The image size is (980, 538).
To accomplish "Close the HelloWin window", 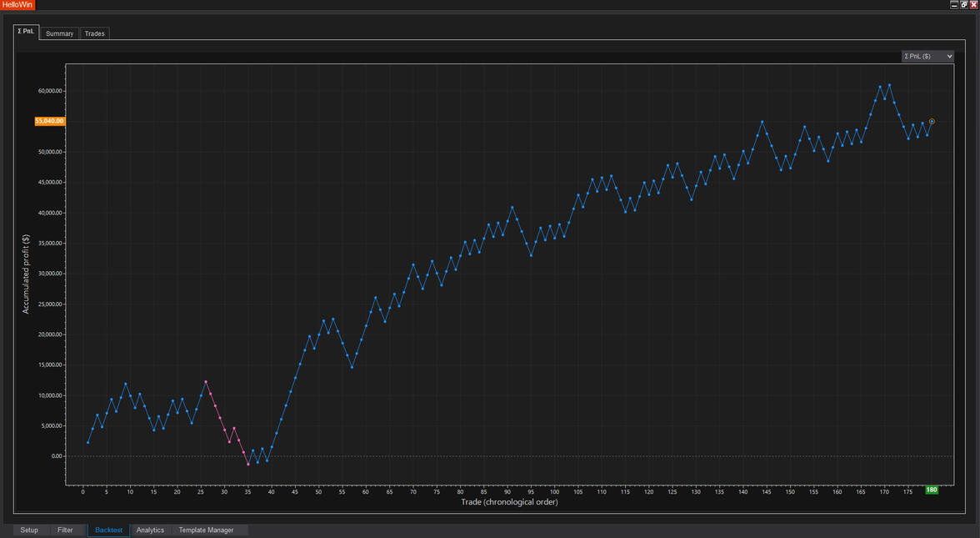I will [973, 5].
